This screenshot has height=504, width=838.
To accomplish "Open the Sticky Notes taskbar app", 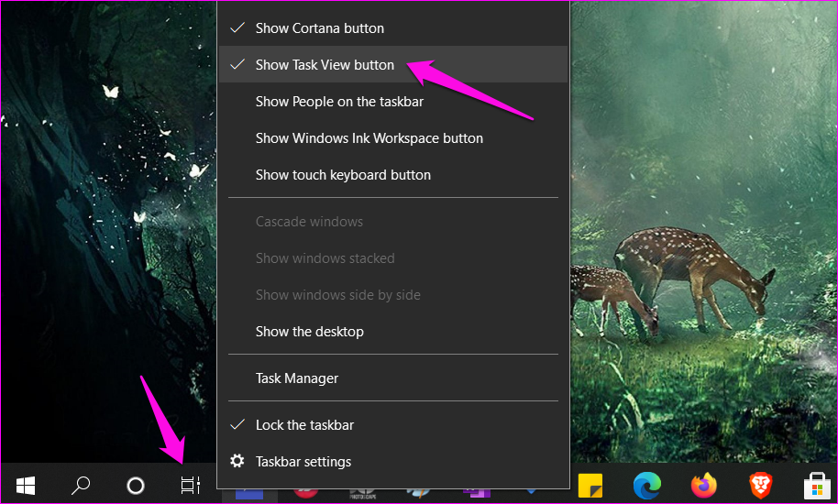I will 590,485.
